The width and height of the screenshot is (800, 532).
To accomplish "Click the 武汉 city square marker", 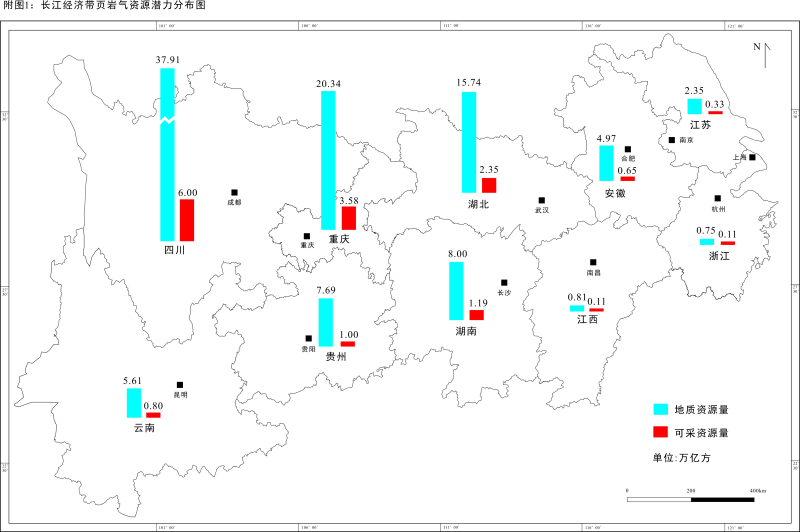I will click(541, 200).
